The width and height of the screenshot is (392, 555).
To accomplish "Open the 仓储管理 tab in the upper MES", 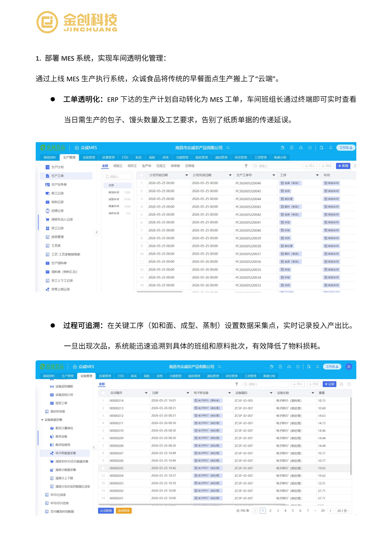I will point(182,157).
